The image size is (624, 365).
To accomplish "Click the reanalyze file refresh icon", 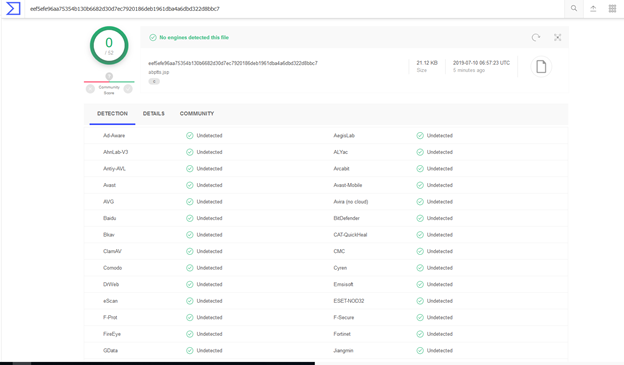I will (x=536, y=37).
